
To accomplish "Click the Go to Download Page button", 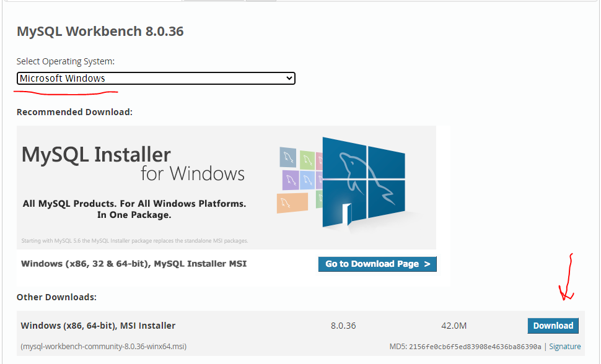I will [377, 264].
